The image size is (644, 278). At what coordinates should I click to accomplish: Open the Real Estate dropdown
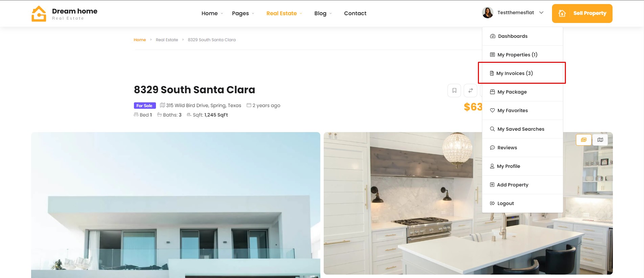(x=284, y=14)
